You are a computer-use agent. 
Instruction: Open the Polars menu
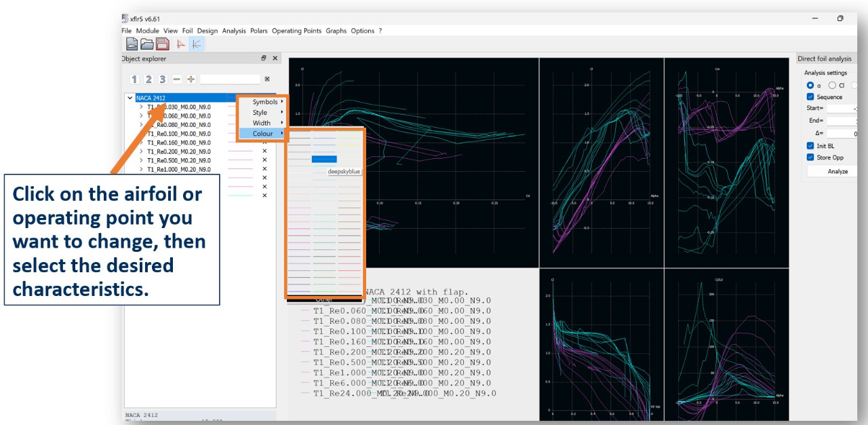point(258,31)
